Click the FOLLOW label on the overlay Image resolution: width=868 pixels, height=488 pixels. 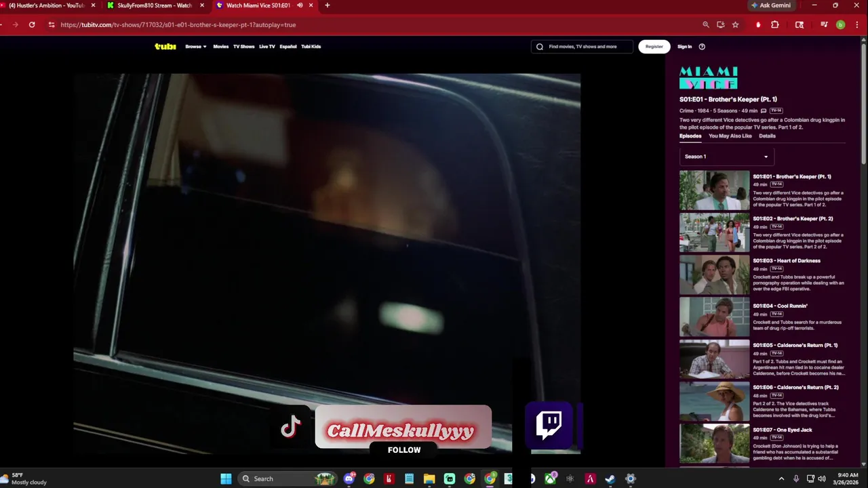point(404,450)
